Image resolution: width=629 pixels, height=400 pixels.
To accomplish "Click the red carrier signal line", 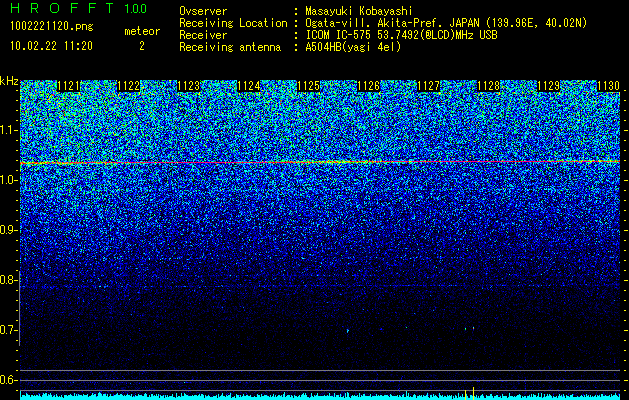I will click(320, 162).
